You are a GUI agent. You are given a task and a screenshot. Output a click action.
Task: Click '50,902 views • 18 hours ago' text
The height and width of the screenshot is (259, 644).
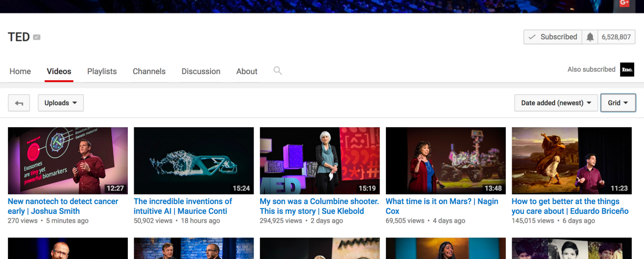coord(177,221)
